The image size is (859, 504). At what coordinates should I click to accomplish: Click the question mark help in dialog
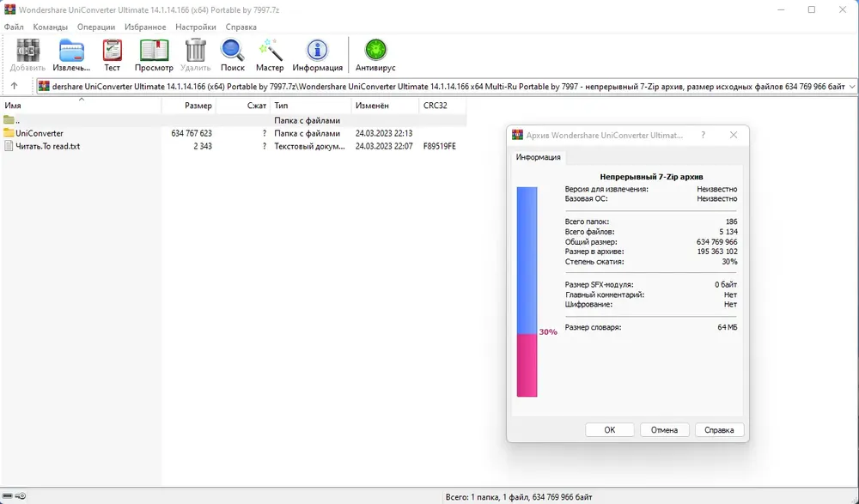coord(704,135)
